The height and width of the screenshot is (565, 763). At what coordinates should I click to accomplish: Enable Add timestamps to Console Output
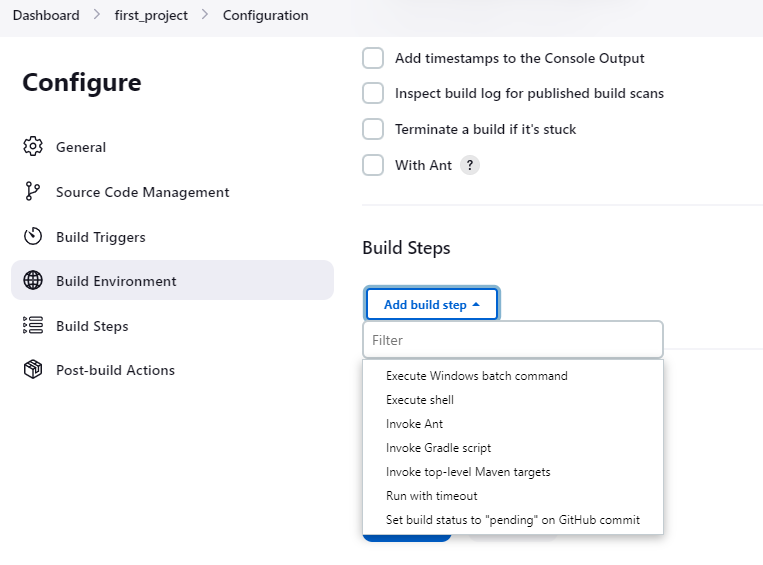373,58
